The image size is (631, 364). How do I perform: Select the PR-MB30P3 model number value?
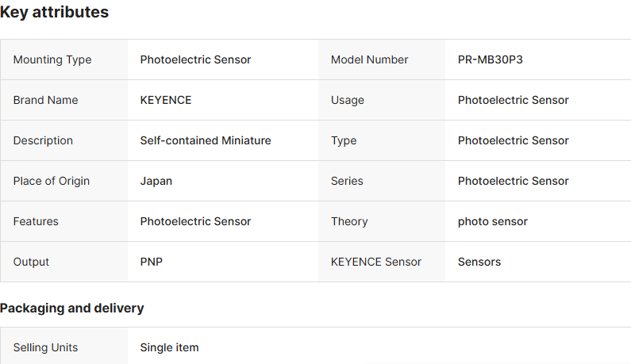click(491, 59)
